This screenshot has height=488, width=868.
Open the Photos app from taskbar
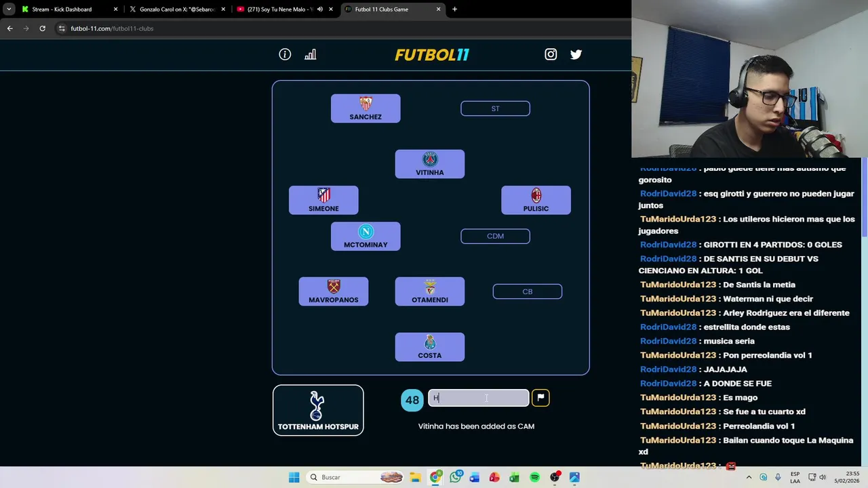pos(574,477)
